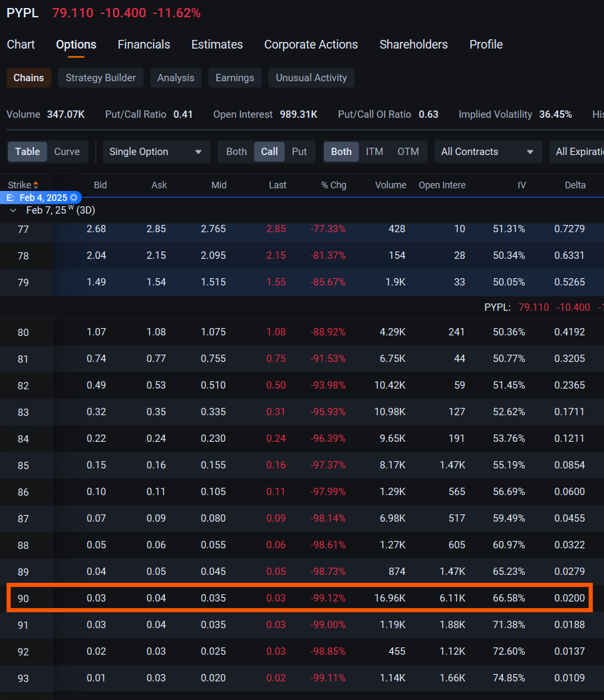
Task: Sort by Mid column header
Action: coord(219,185)
